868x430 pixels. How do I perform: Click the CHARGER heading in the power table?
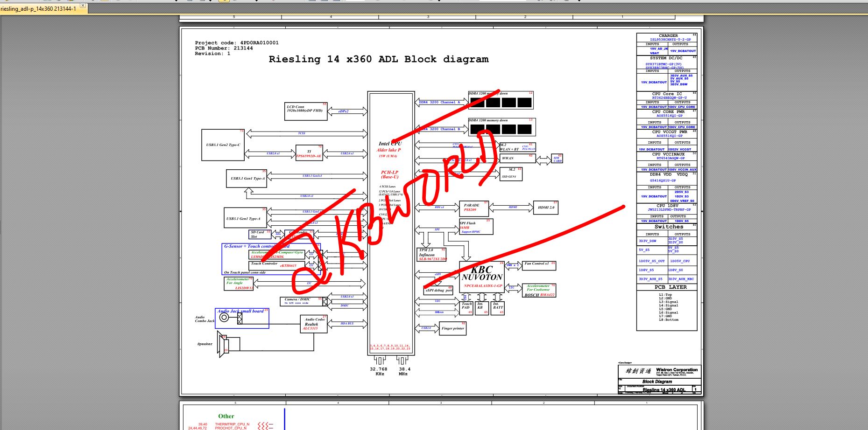(668, 35)
